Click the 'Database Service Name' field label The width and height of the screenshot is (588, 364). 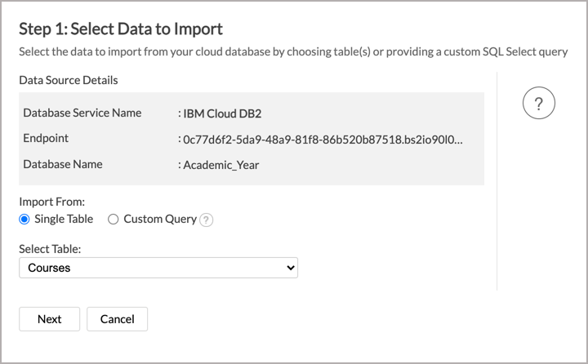coord(82,113)
